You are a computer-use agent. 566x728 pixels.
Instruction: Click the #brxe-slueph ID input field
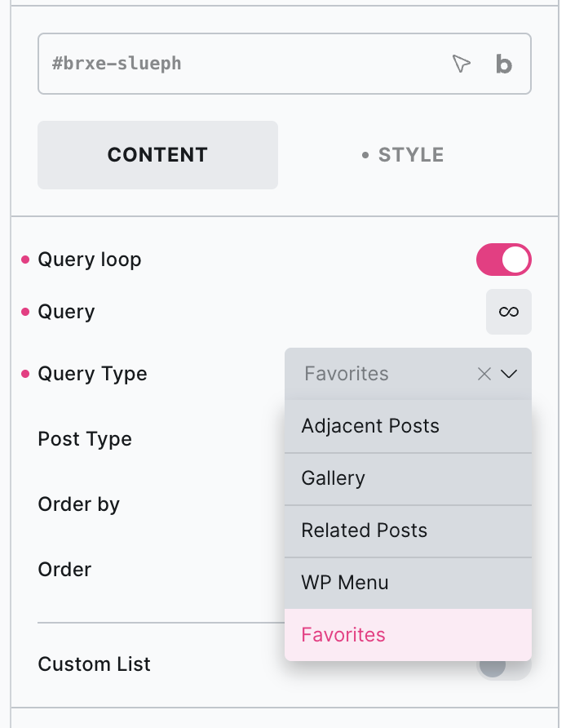[245, 64]
